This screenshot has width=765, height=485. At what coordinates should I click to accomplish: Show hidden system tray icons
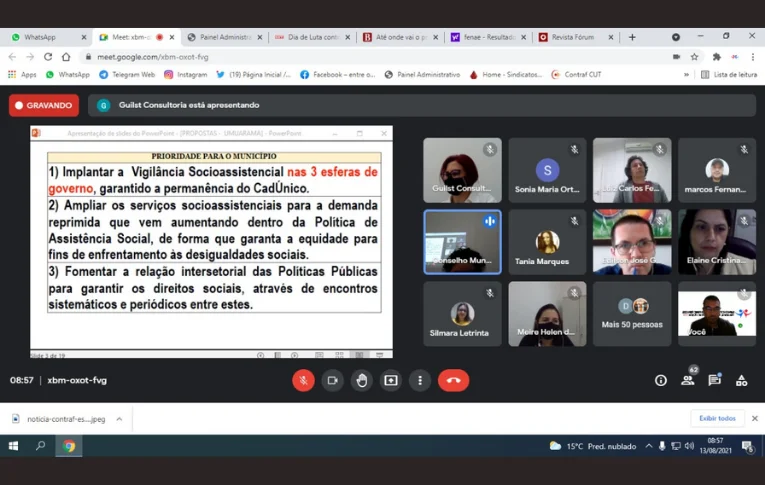[x=649, y=446]
